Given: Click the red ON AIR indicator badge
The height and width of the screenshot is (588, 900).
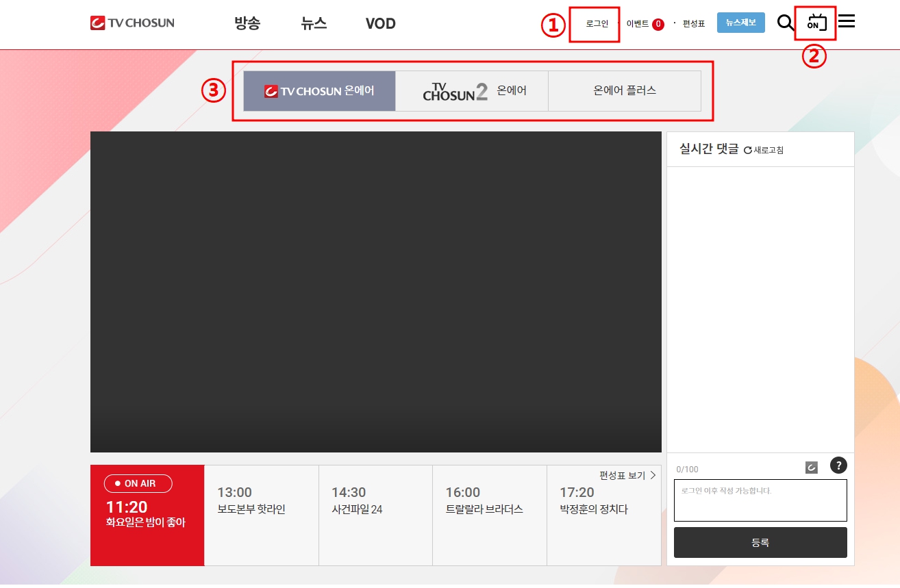Looking at the screenshot, I should coord(138,483).
